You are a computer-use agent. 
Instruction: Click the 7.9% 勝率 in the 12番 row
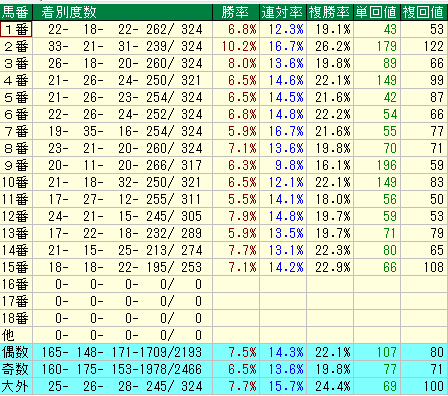242,216
